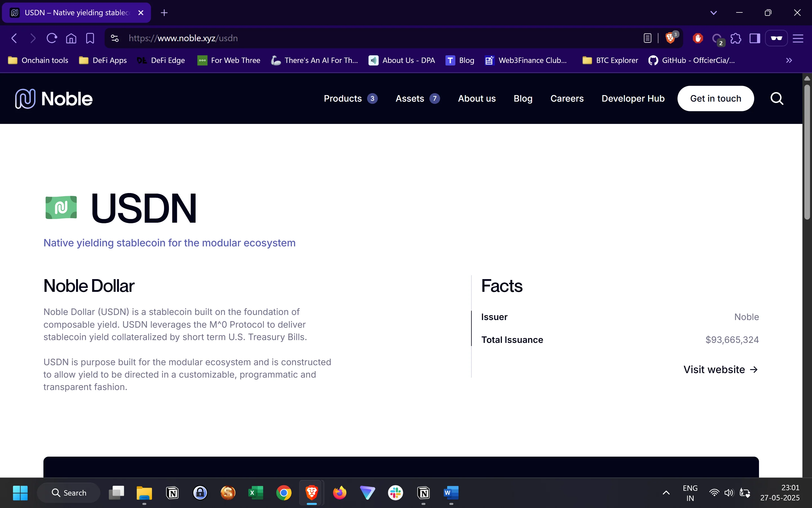
Task: Open the clock and date flyout
Action: click(x=780, y=493)
